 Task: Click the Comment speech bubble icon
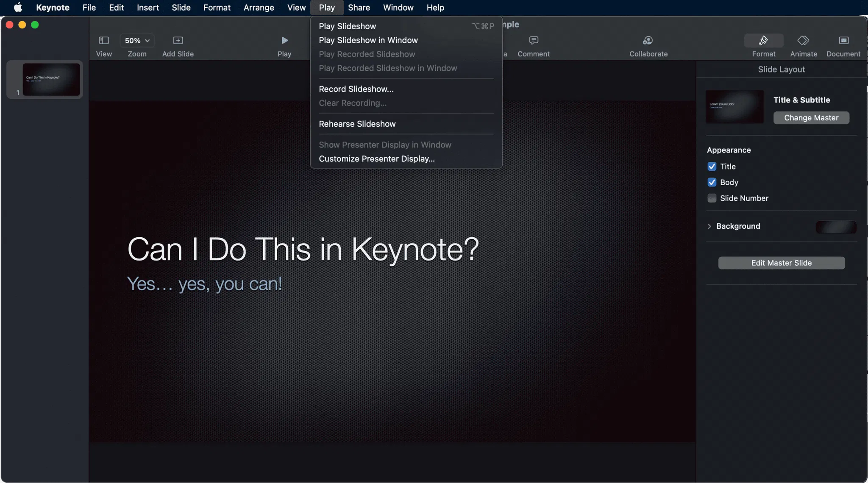pos(534,40)
